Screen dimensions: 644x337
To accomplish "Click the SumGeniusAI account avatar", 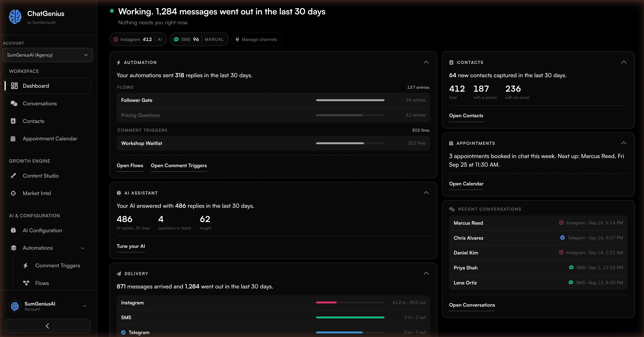I will (15, 306).
